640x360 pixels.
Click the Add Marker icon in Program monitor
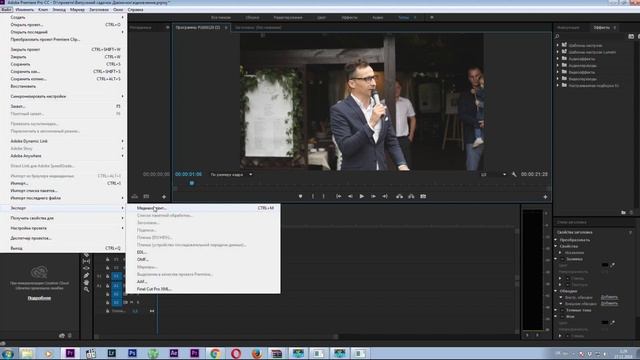coord(300,196)
